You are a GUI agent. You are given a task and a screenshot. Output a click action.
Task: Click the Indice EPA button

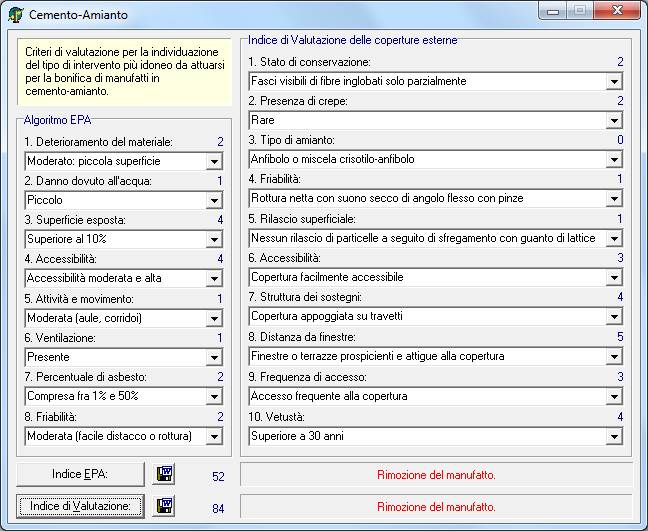click(x=80, y=474)
